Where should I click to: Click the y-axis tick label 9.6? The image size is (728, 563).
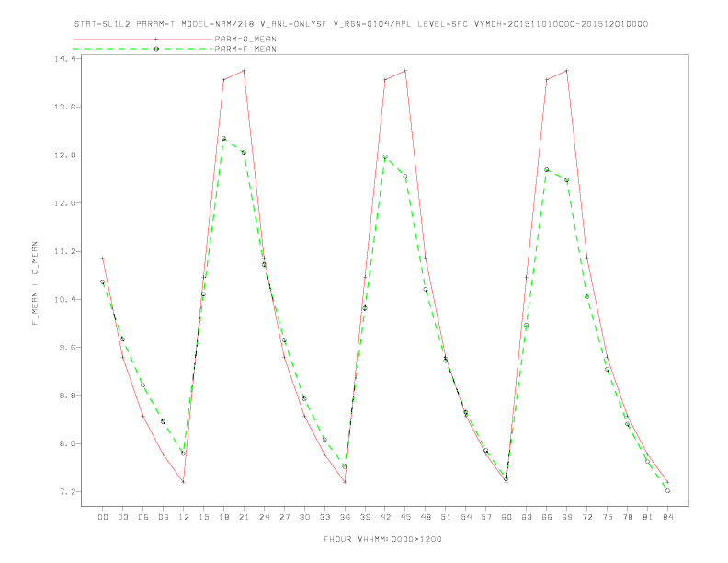[x=67, y=348]
